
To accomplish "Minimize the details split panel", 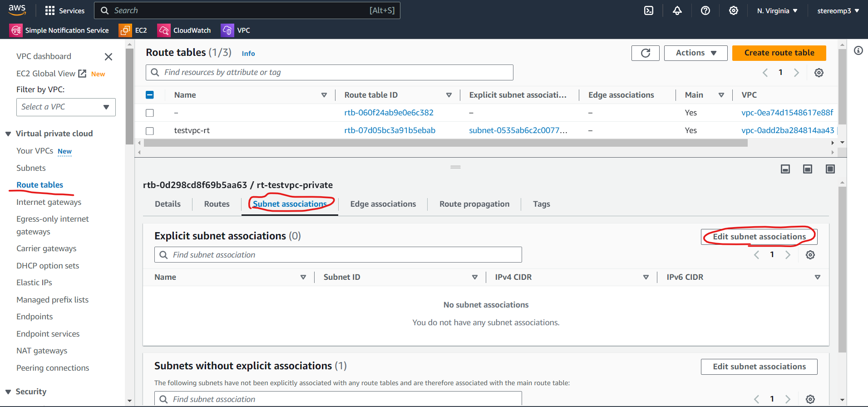I will click(785, 169).
